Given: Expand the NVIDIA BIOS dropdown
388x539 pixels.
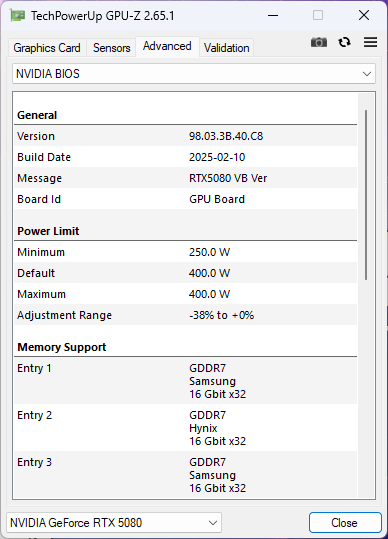Looking at the screenshot, I should [194, 74].
